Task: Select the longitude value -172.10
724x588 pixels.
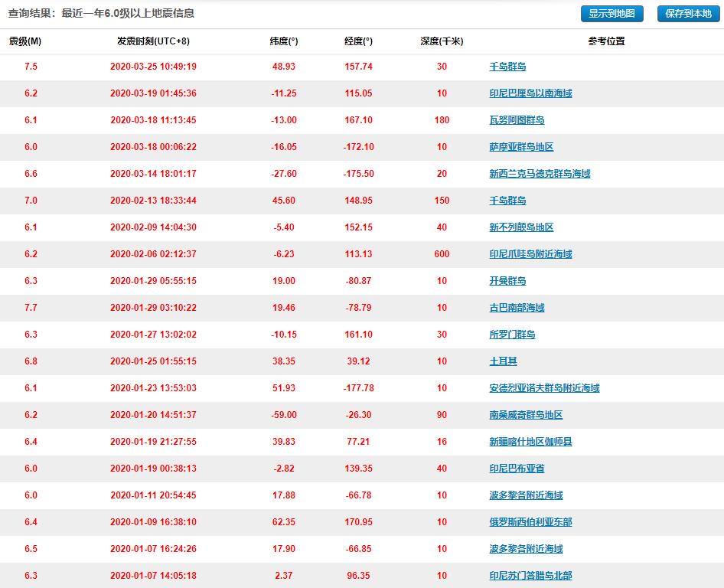Action: pyautogui.click(x=358, y=147)
